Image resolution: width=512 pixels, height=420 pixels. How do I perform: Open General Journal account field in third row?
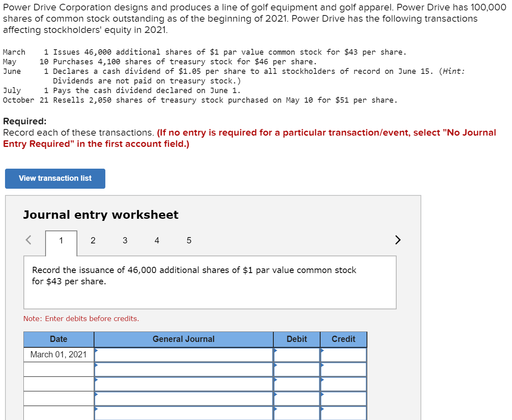[x=184, y=384]
